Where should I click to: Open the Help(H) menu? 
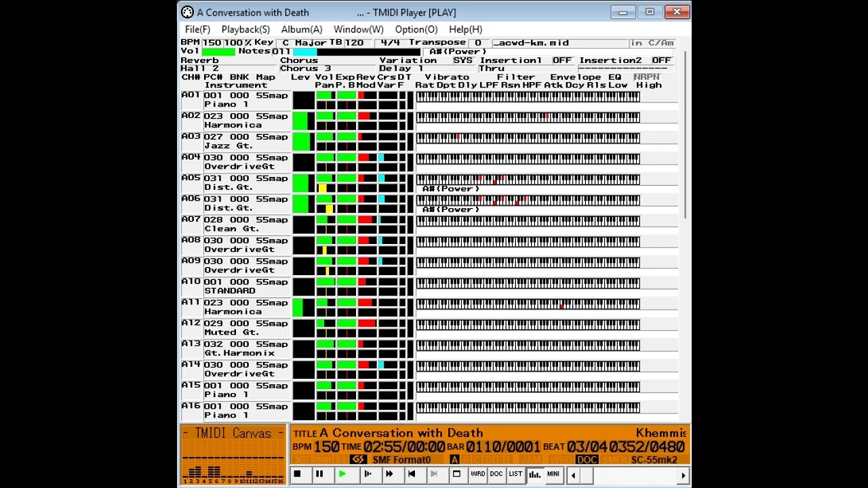tap(465, 29)
